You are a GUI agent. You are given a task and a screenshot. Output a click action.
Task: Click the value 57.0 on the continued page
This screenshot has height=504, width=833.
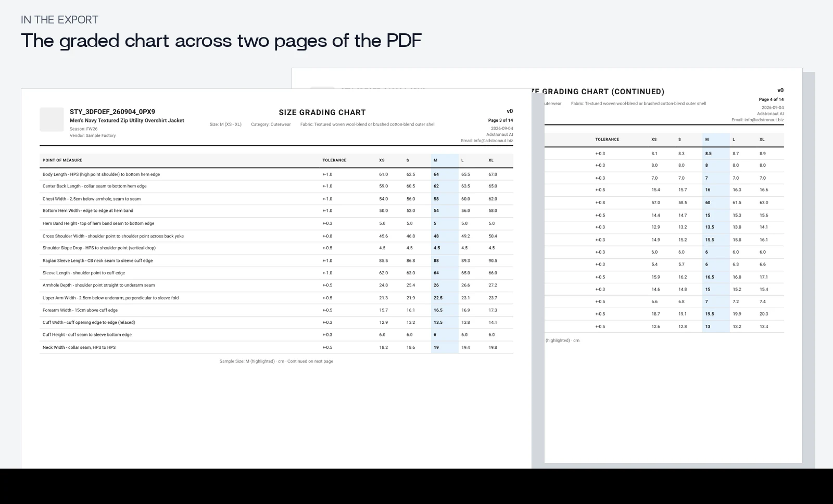pos(655,203)
